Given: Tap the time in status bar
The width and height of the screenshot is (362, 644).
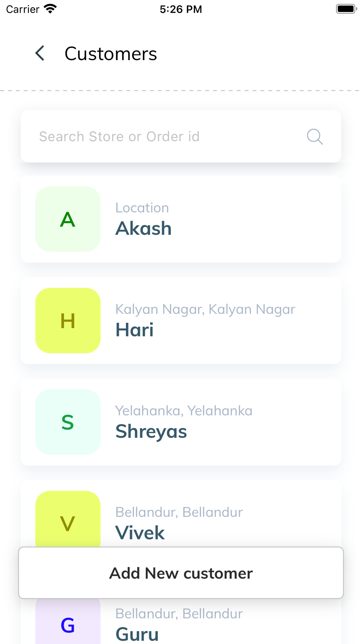Looking at the screenshot, I should tap(181, 9).
